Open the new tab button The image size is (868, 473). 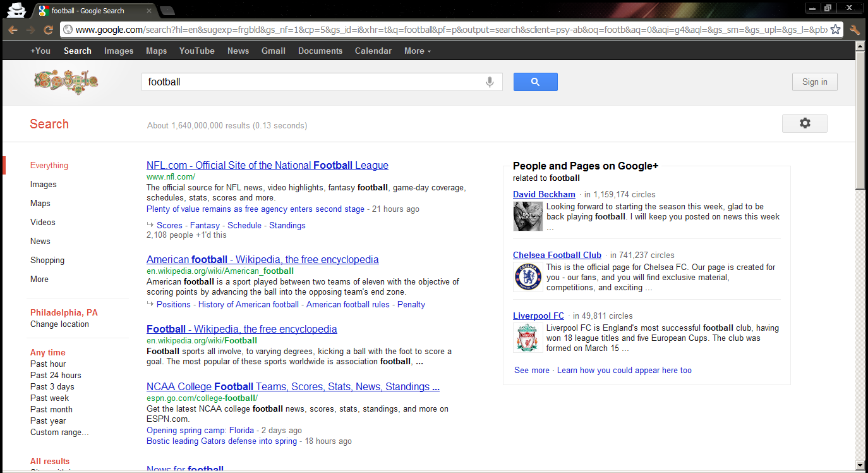[167, 11]
